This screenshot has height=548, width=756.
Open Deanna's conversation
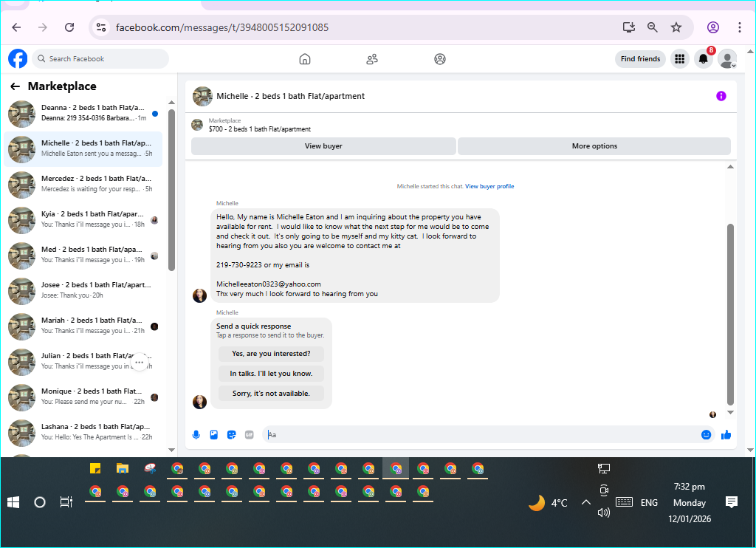83,114
